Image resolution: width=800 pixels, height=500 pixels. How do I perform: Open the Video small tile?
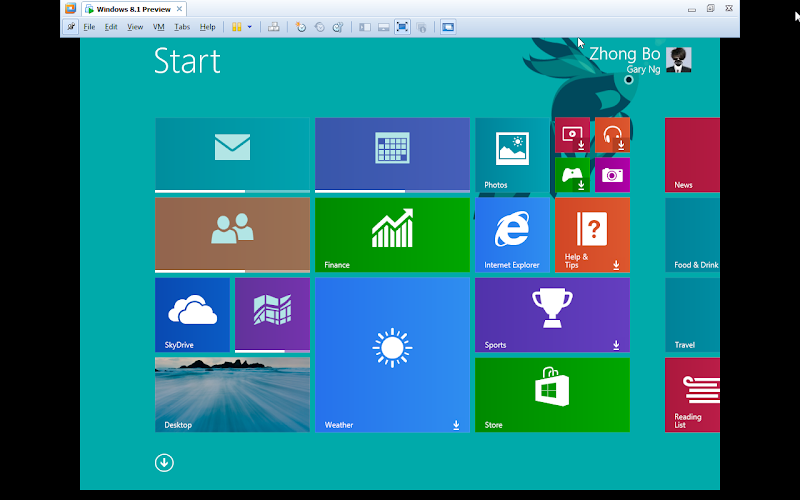[572, 135]
